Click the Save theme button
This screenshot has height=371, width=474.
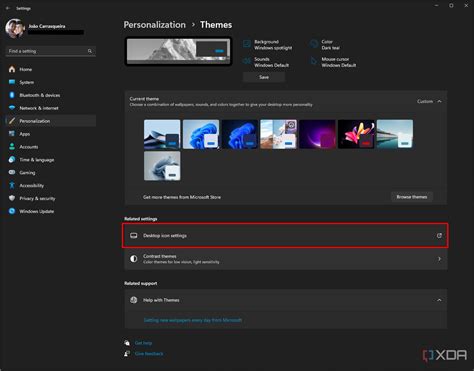pos(264,77)
